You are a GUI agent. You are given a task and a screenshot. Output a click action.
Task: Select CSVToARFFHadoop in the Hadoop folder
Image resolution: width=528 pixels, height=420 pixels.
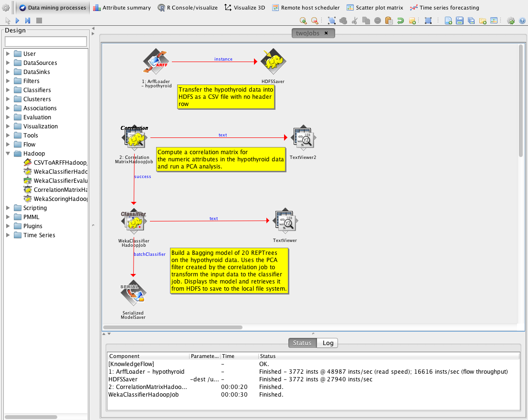(x=55, y=163)
